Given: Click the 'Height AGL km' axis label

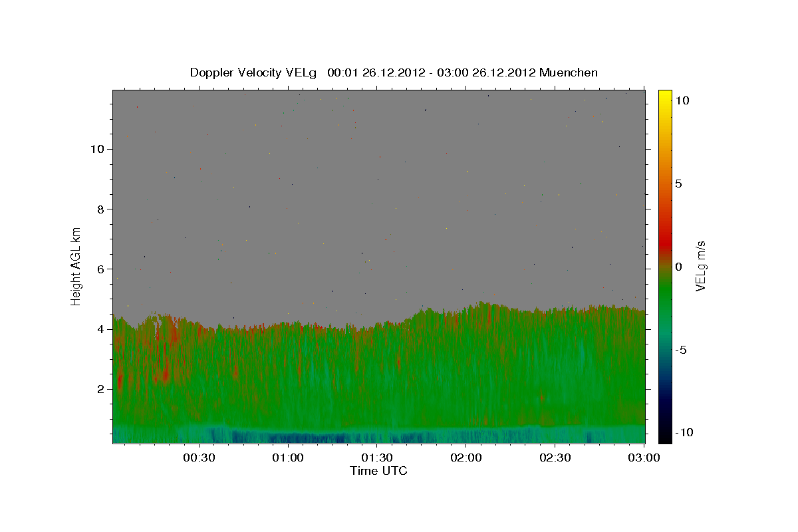Looking at the screenshot, I should point(76,265).
